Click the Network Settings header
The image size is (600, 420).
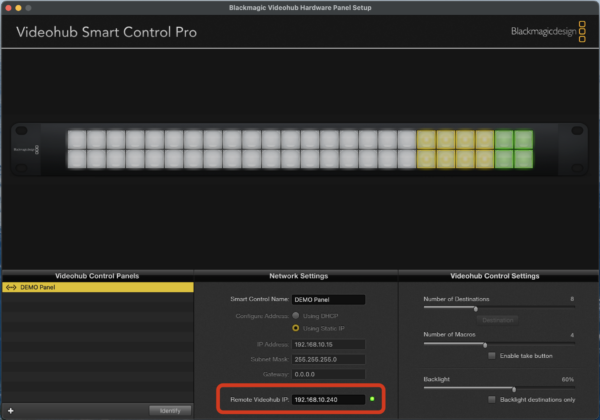[x=298, y=276]
